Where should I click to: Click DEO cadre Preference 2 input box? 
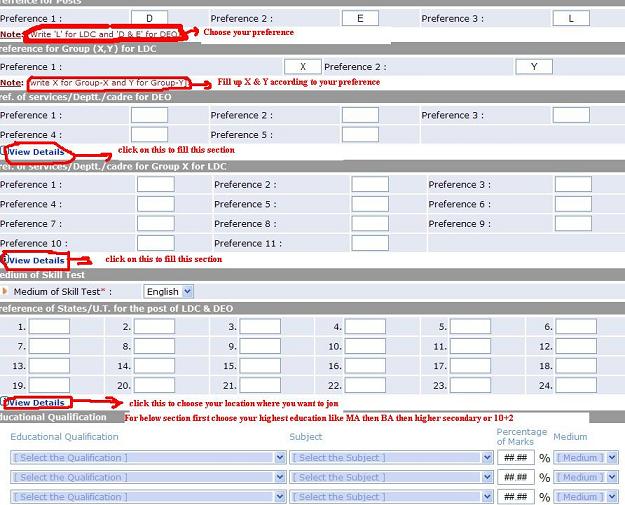pos(360,115)
